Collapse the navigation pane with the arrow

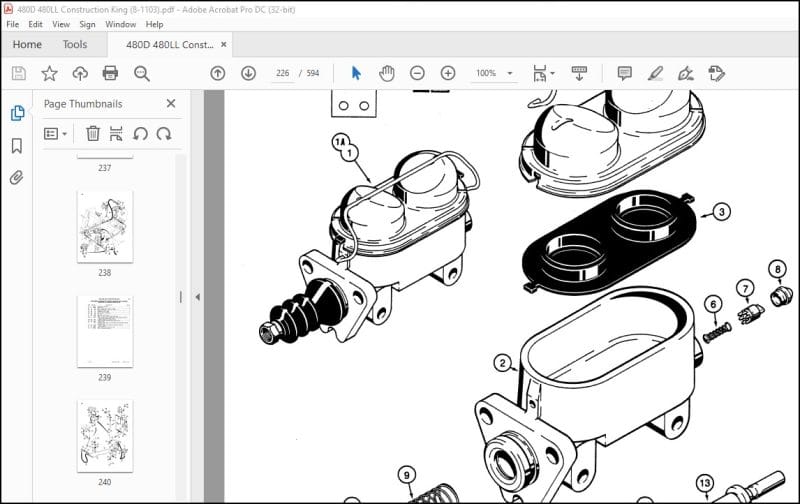(x=197, y=297)
